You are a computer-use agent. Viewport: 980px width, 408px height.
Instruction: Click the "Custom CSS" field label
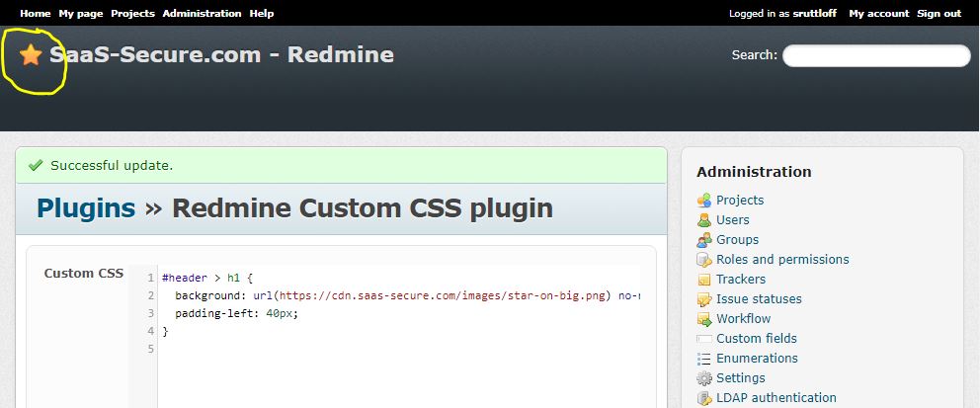(x=84, y=273)
